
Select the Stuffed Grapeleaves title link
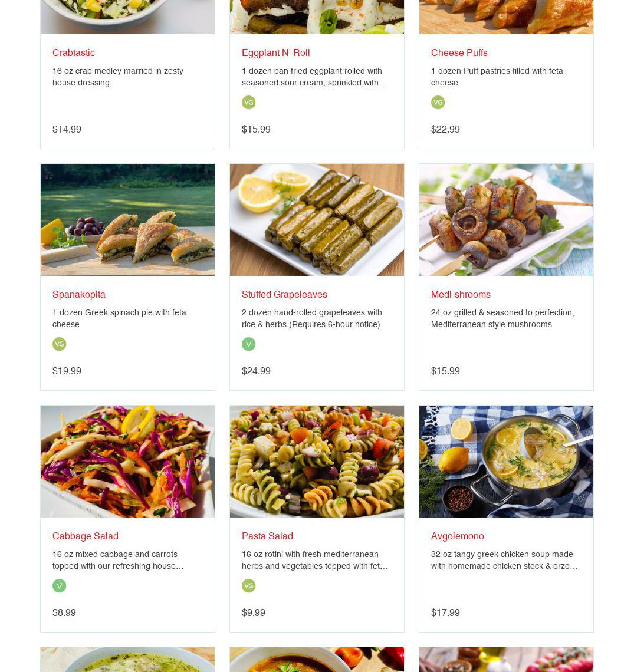pos(284,294)
